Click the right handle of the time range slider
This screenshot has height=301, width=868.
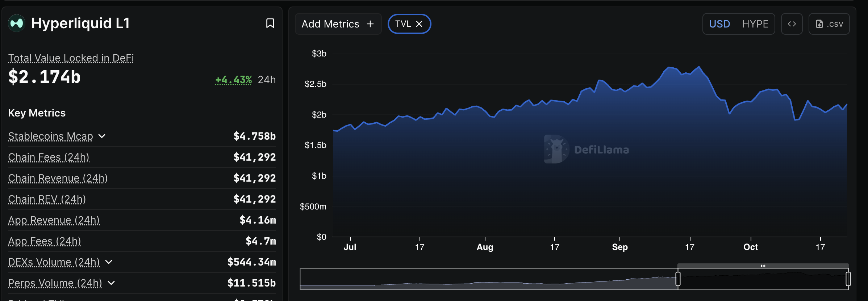pos(848,279)
